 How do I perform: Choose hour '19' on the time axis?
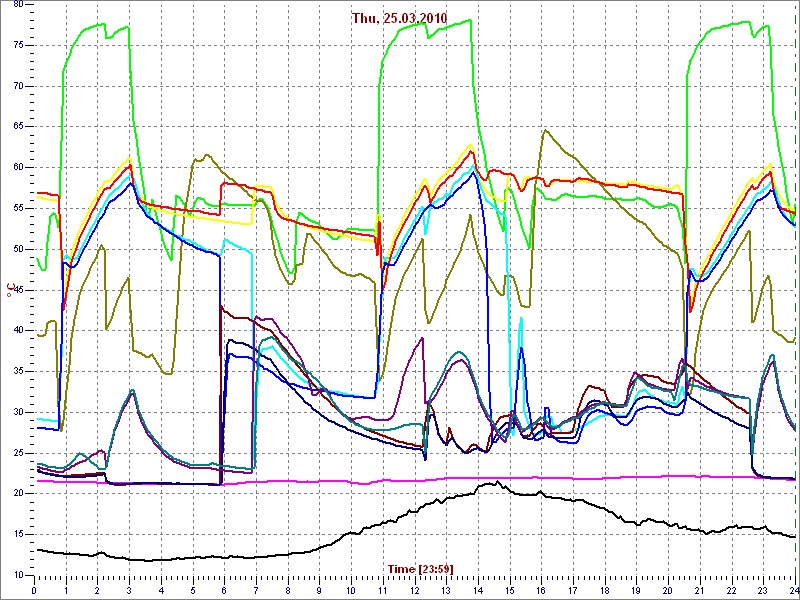(636, 590)
